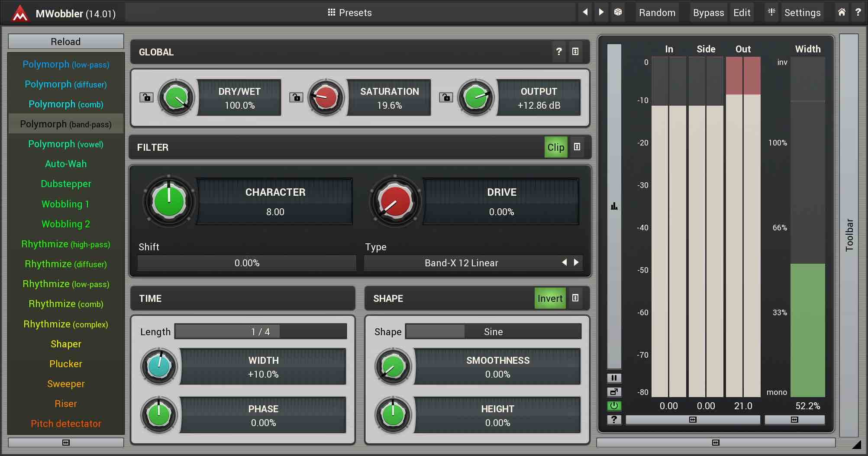Open the home icon in top bar
Image resolution: width=868 pixels, height=456 pixels.
click(x=841, y=12)
